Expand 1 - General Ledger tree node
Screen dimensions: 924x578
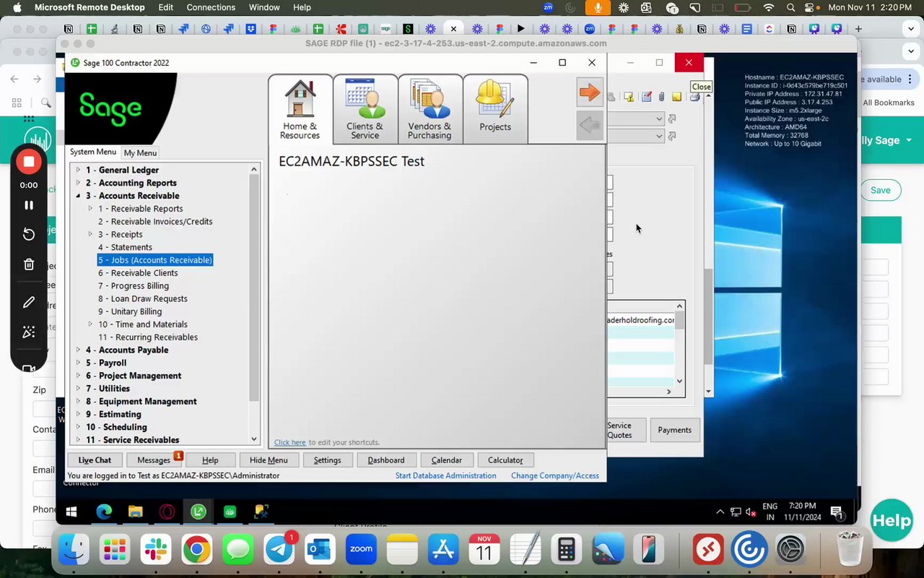(78, 170)
